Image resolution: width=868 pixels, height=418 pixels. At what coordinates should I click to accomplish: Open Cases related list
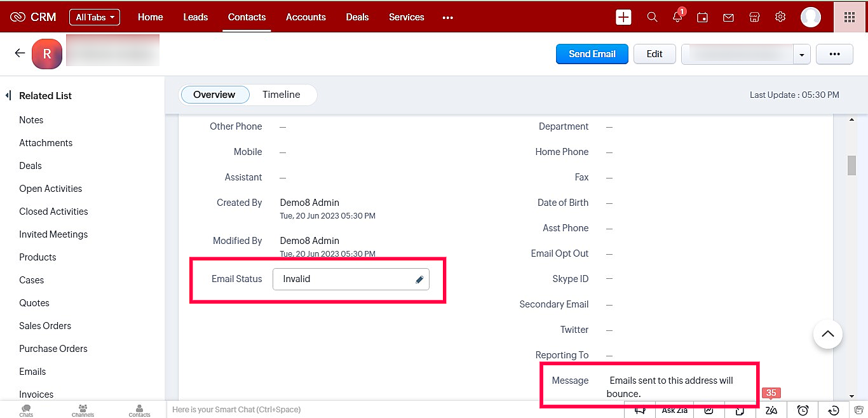[32, 280]
